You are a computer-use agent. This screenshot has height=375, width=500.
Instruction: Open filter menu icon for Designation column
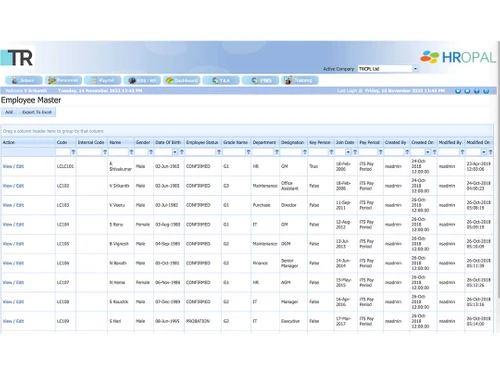tap(305, 152)
